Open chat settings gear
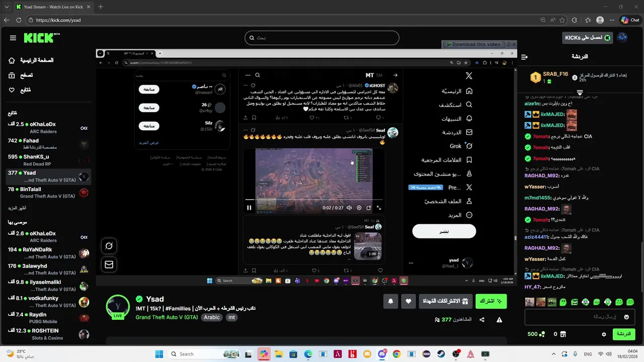This screenshot has height=362, width=644. [604, 334]
